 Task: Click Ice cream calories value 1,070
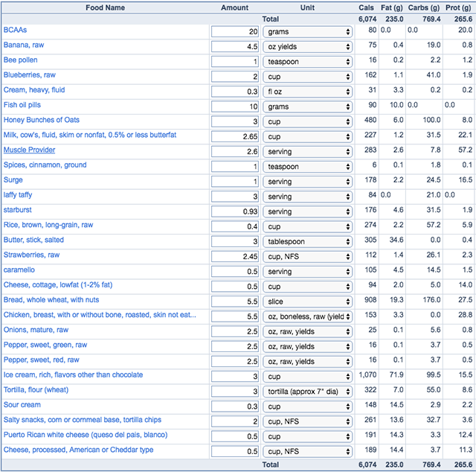[367, 374]
